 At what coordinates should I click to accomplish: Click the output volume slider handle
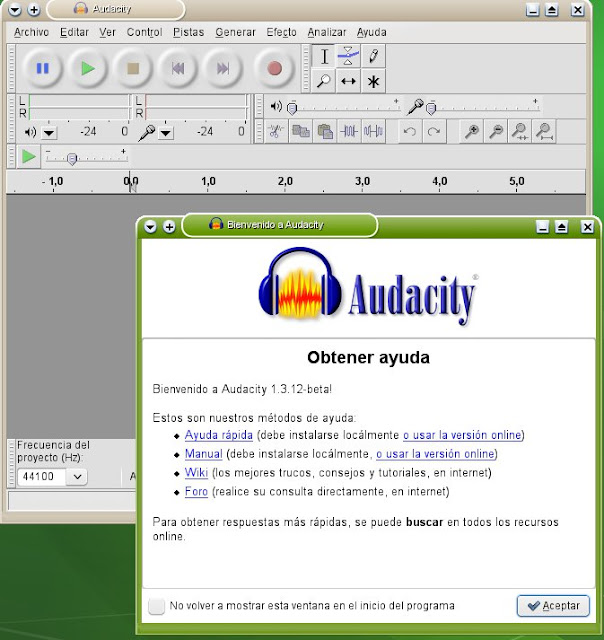(292, 109)
